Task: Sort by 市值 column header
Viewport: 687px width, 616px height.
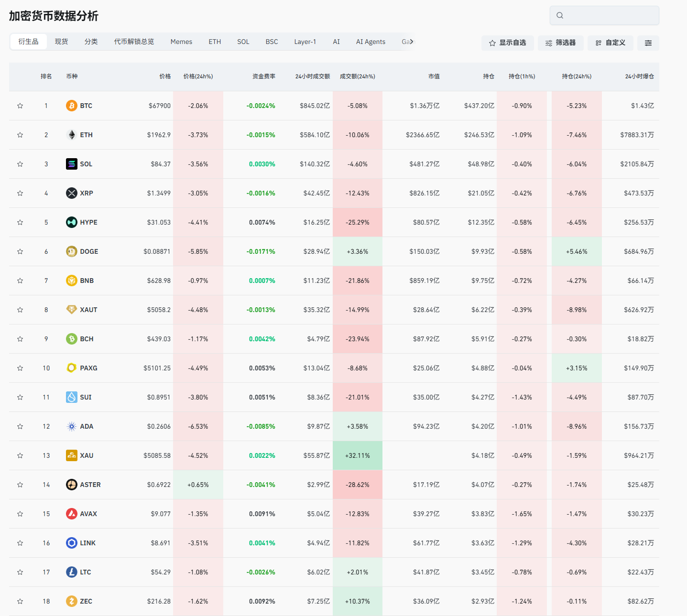Action: coord(434,76)
